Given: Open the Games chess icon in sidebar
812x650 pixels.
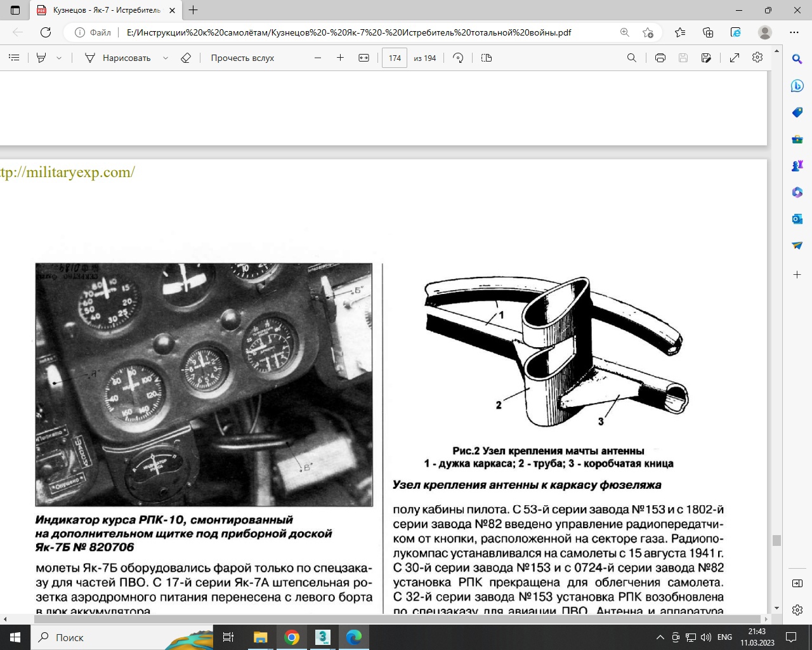Looking at the screenshot, I should tap(797, 166).
